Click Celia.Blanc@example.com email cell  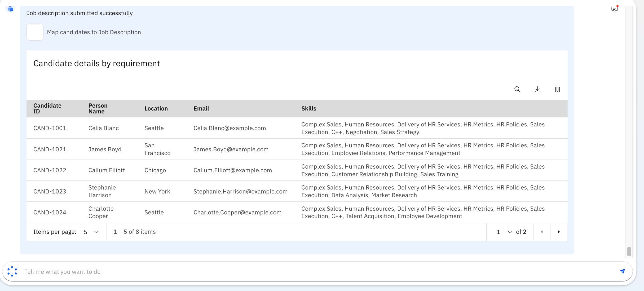(230, 128)
